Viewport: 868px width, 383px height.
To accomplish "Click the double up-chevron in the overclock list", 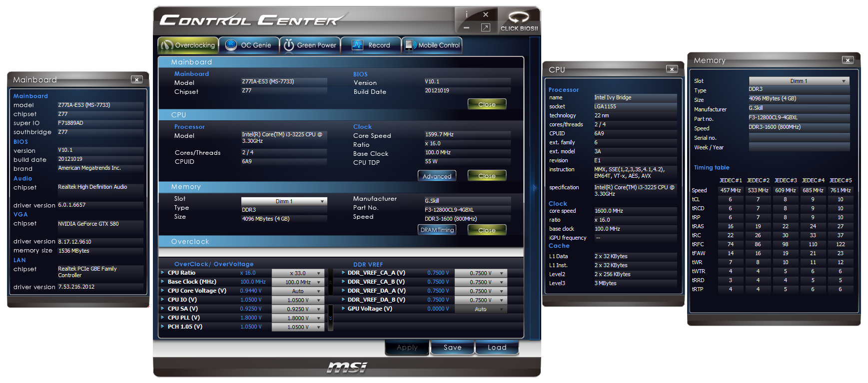I will pyautogui.click(x=330, y=282).
